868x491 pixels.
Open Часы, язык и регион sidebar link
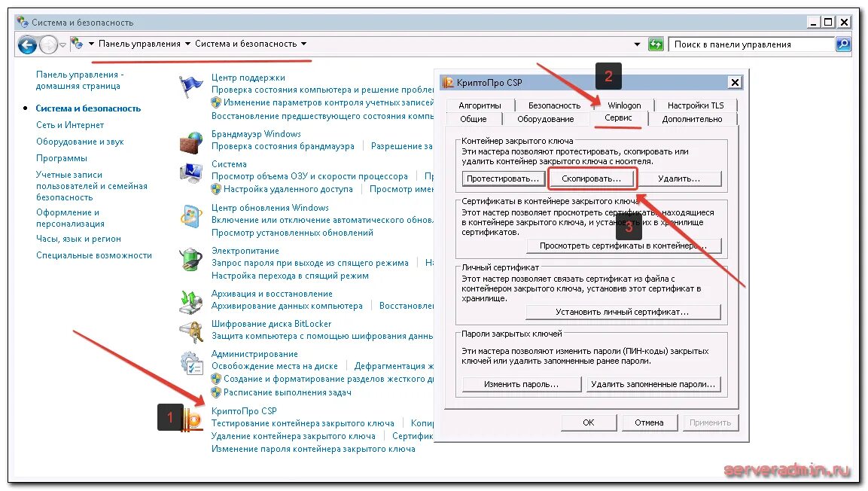pos(78,239)
